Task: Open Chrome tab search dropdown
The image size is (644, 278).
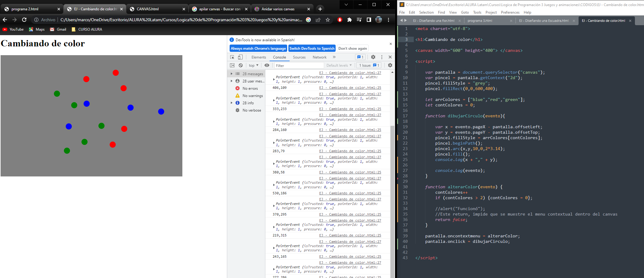Action: (346, 5)
